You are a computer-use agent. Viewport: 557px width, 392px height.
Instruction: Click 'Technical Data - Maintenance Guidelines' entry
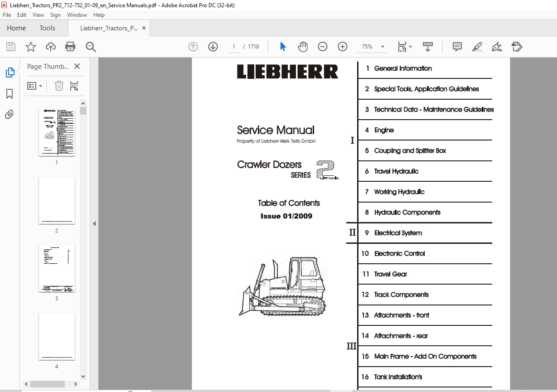click(434, 110)
